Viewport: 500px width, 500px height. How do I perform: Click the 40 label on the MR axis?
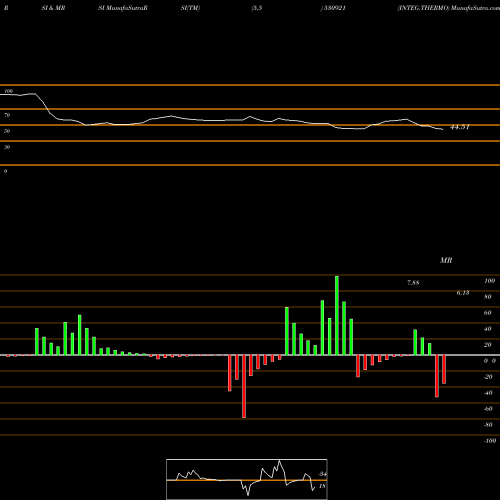[x=488, y=329]
